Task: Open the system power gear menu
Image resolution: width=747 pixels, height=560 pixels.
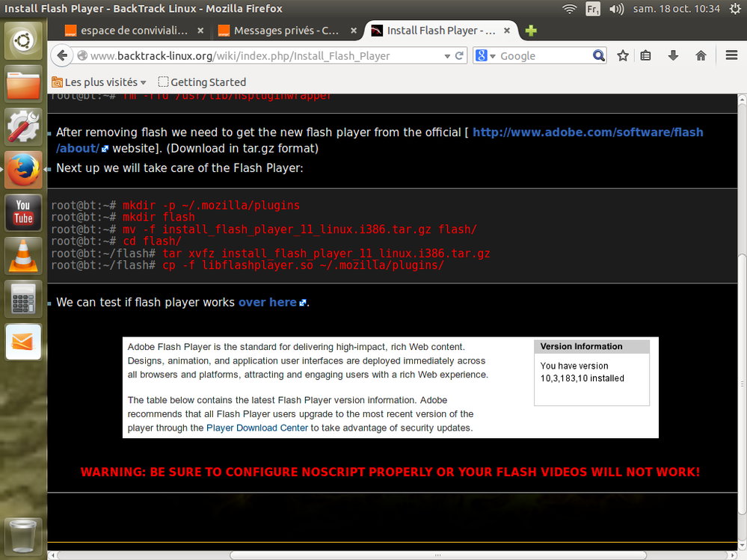Action: point(735,8)
